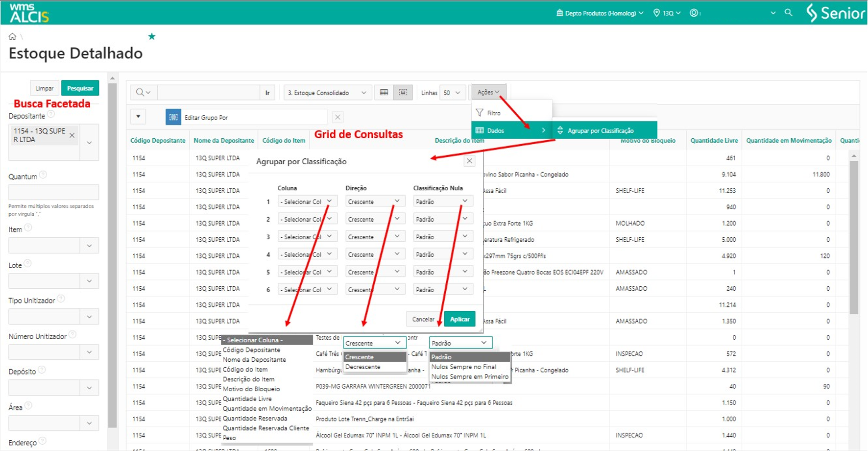The image size is (868, 452).
Task: Pick the Decrescente direction option
Action: pyautogui.click(x=375, y=367)
